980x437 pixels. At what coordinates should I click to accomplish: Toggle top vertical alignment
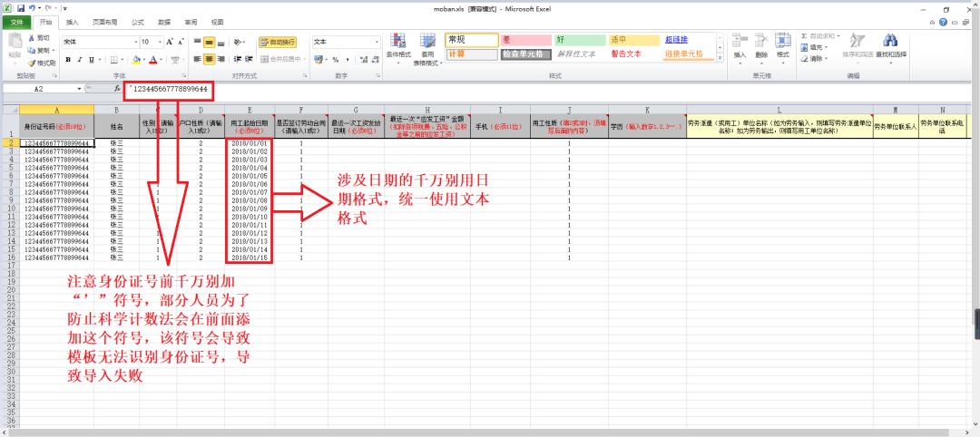pos(198,42)
